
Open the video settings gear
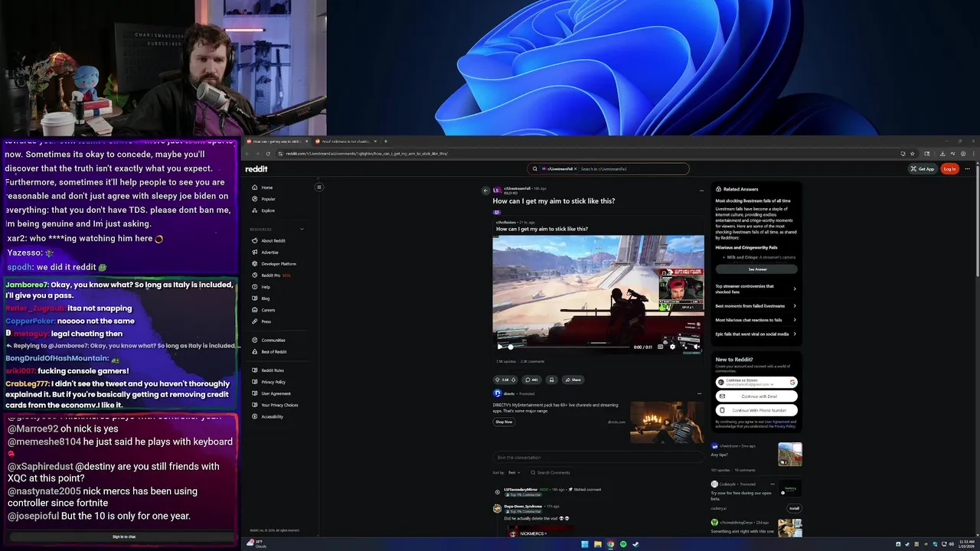click(x=673, y=347)
